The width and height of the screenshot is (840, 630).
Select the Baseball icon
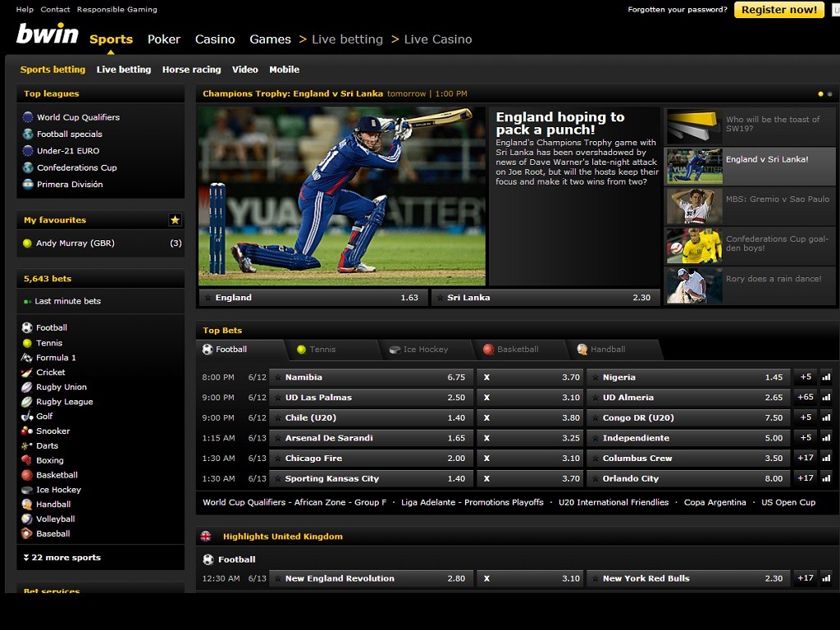click(x=27, y=533)
